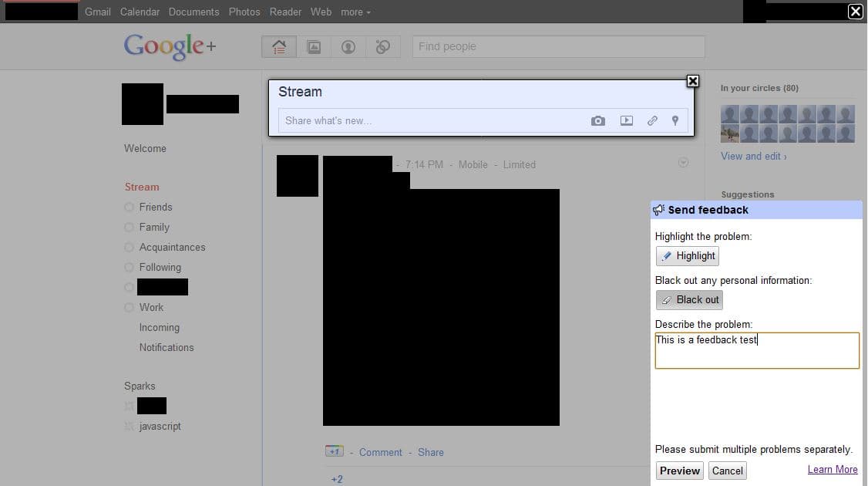Open the Notifications sidebar item
This screenshot has height=486, width=868.
167,347
